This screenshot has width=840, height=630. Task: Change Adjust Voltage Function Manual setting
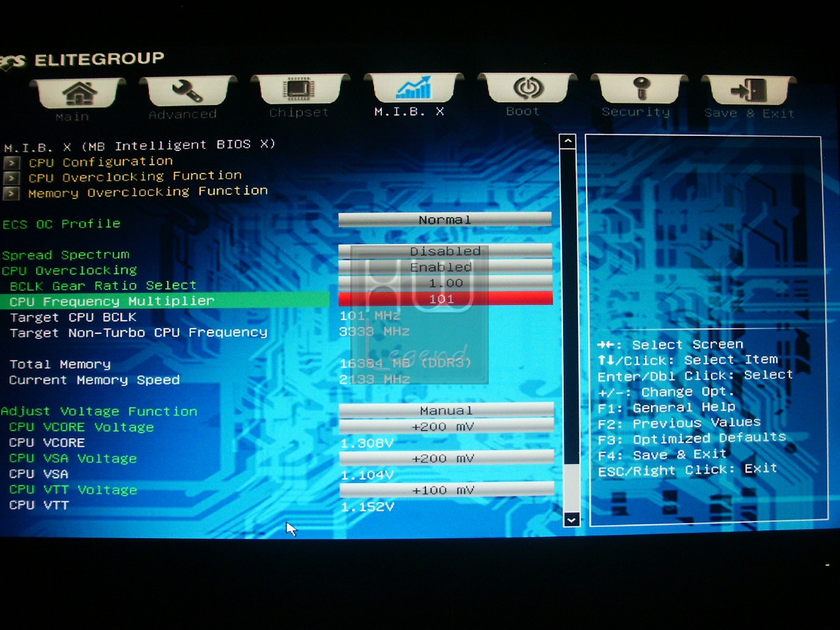pyautogui.click(x=446, y=410)
